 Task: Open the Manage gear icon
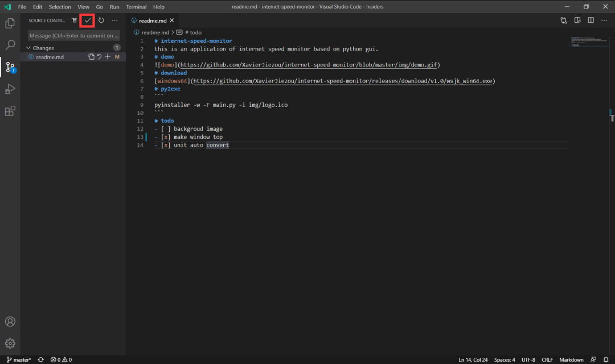[x=10, y=344]
